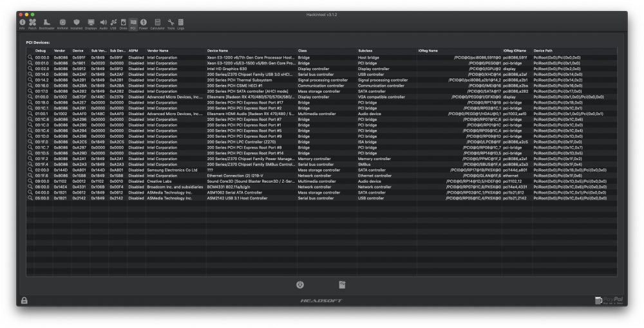This screenshot has width=644, height=328.
Task: Click magnifier icon for Intel HD Graphics 630
Action: [x=30, y=69]
